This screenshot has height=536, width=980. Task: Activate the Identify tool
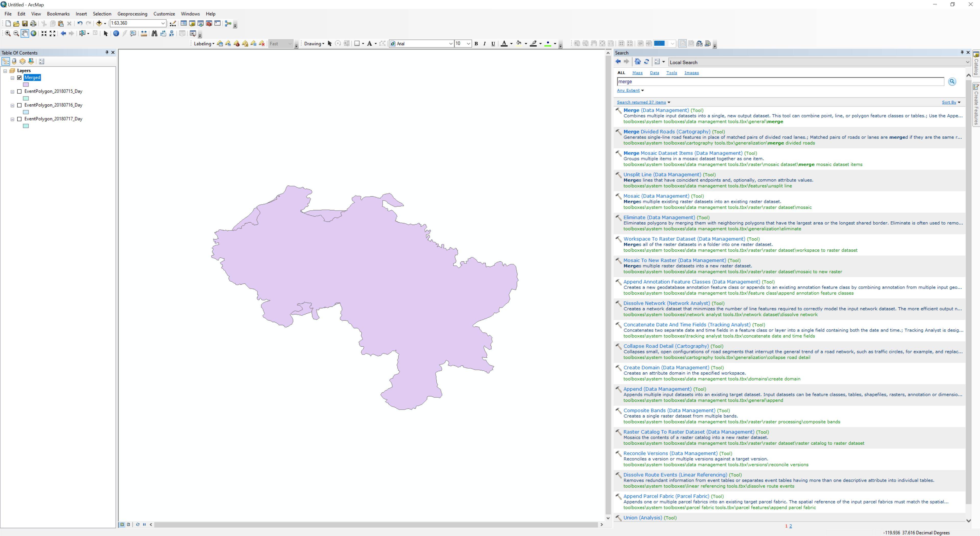pyautogui.click(x=116, y=33)
